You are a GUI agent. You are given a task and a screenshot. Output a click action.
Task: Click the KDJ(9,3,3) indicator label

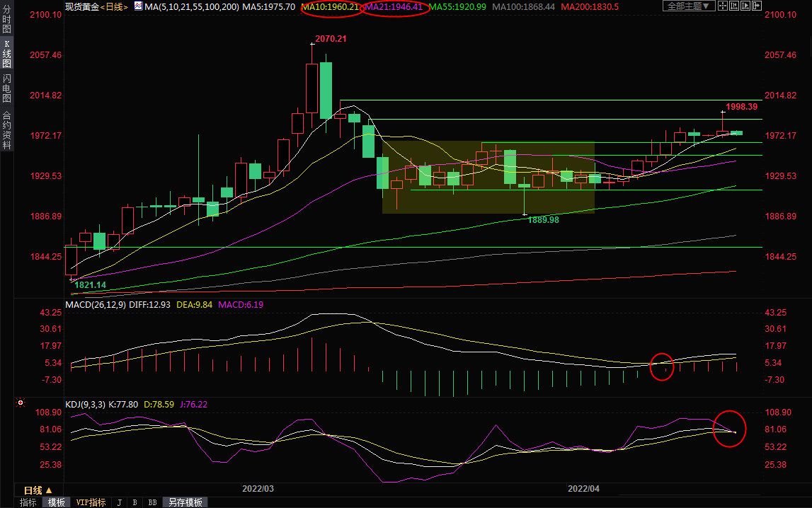tap(86, 405)
